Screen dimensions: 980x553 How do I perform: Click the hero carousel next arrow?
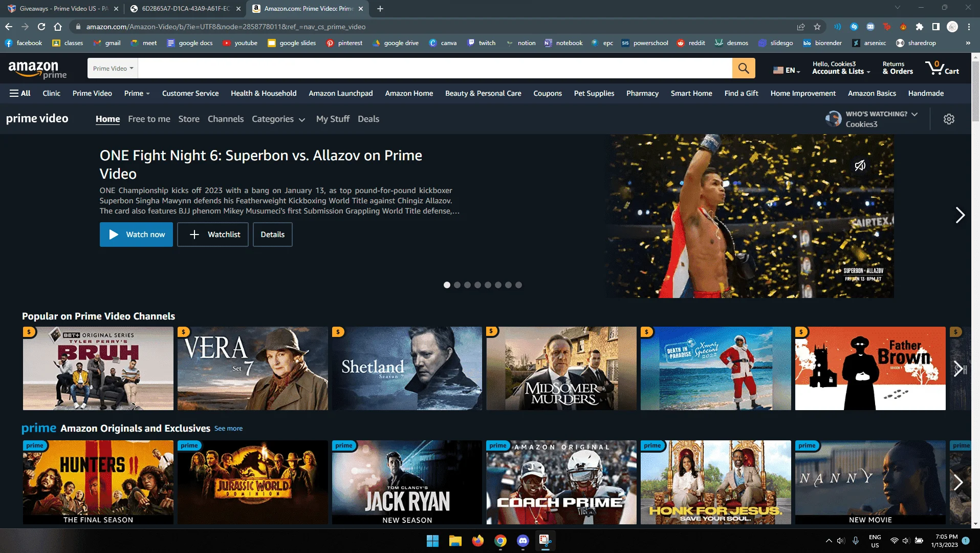click(x=960, y=215)
